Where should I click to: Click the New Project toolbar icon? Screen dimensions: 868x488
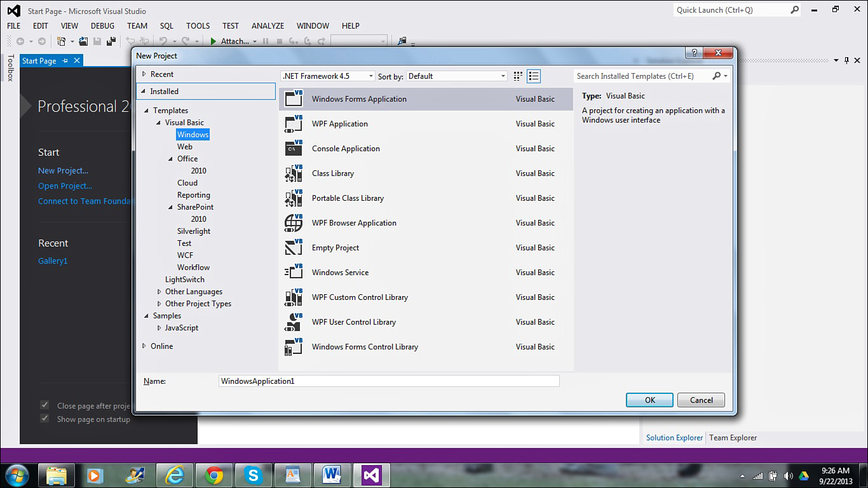point(62,41)
